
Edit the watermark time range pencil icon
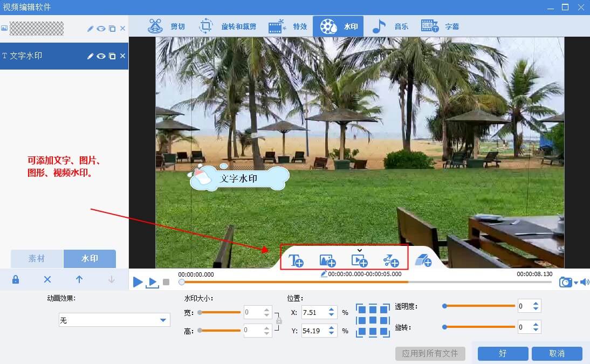click(324, 273)
